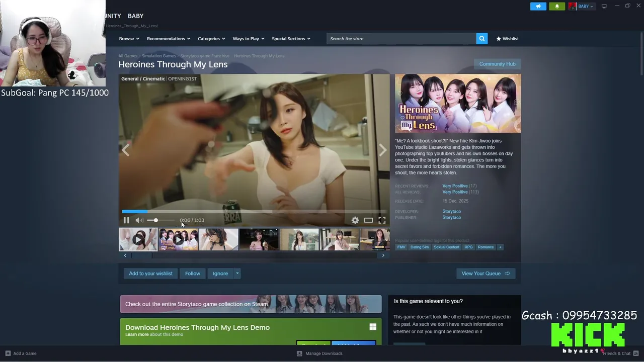644x362 pixels.
Task: Go to Simulation Games breadcrumb
Action: click(158, 56)
